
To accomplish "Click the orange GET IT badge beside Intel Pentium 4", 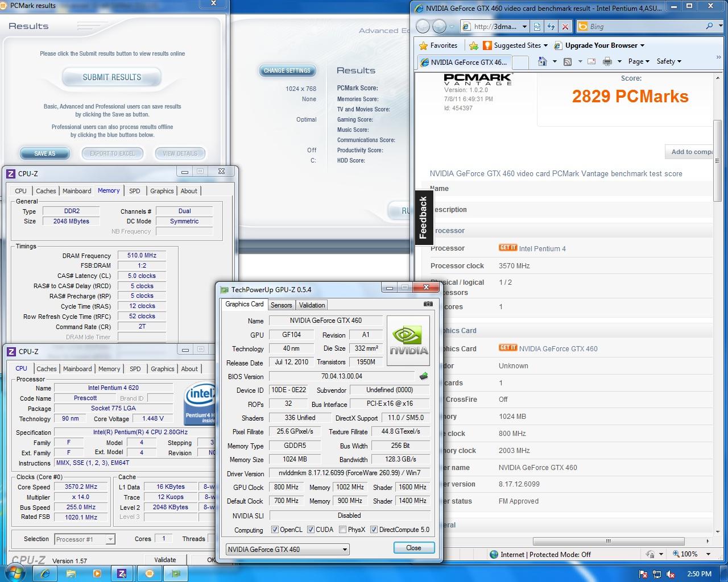I will (508, 248).
